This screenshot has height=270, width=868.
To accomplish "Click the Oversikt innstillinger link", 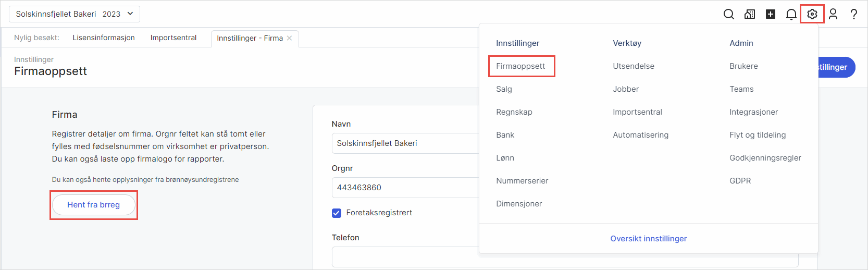I will pyautogui.click(x=648, y=239).
